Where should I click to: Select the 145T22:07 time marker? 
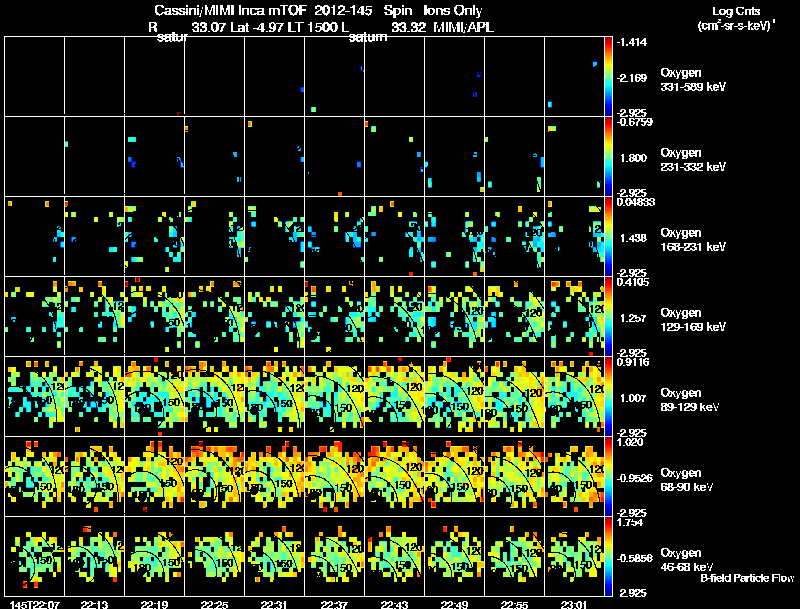[x=35, y=605]
